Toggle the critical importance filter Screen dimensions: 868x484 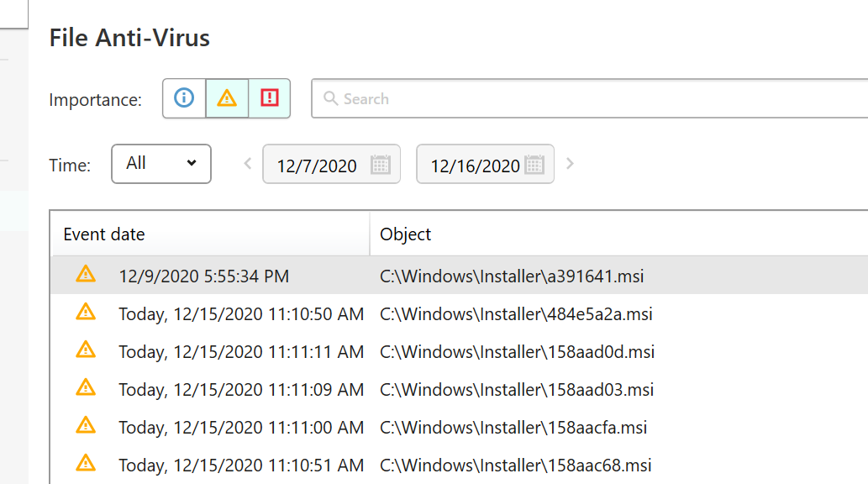(269, 98)
